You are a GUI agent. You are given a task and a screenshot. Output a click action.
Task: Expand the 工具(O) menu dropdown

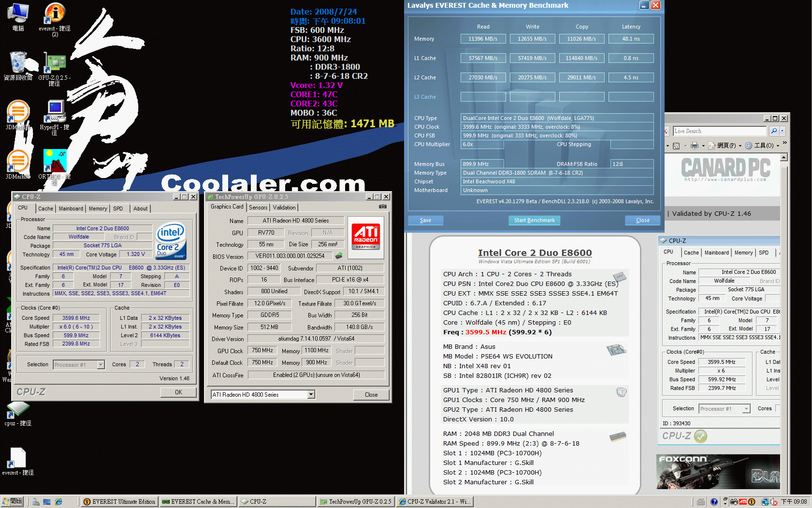pos(778,146)
